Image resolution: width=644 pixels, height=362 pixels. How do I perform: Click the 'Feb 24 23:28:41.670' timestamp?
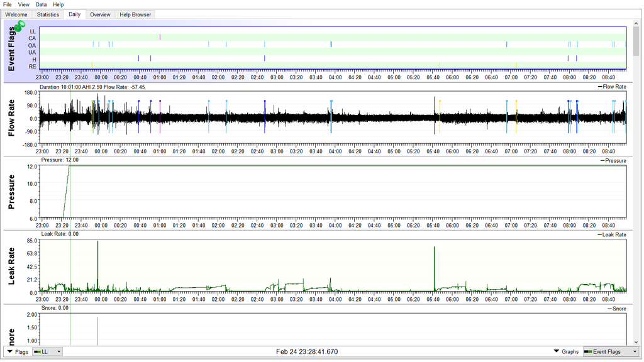point(307,352)
